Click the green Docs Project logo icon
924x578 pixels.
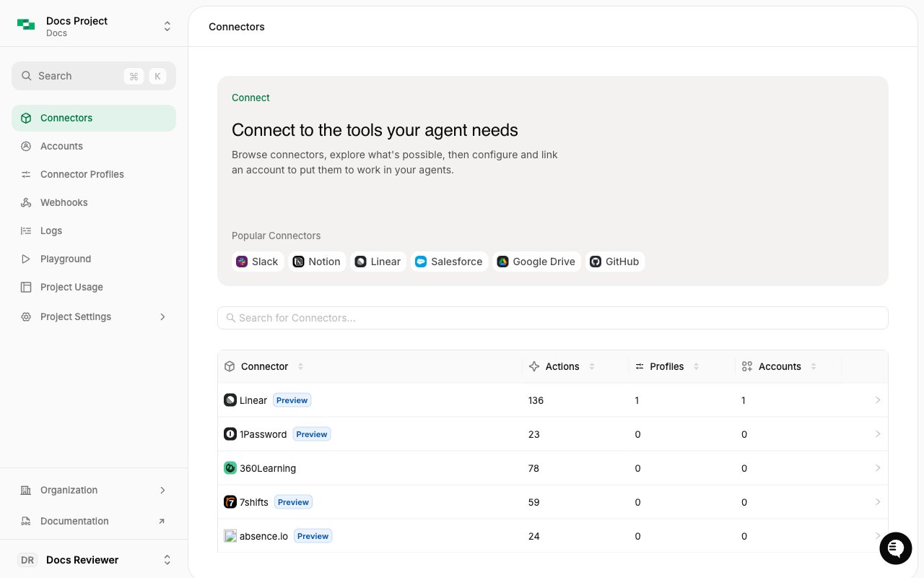[x=26, y=26]
